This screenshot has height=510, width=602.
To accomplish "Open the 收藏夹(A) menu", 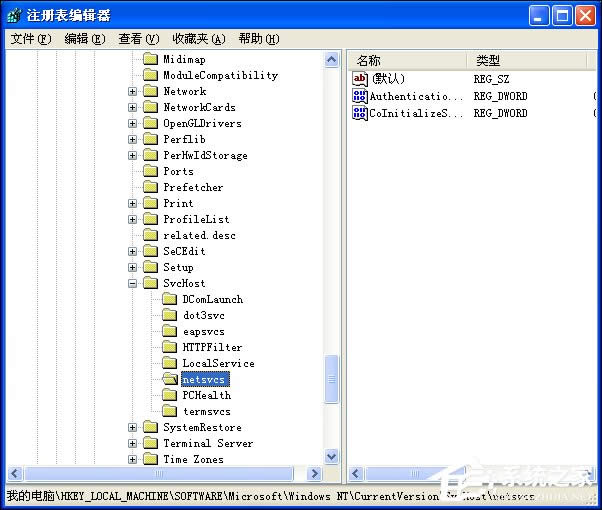I will (199, 39).
